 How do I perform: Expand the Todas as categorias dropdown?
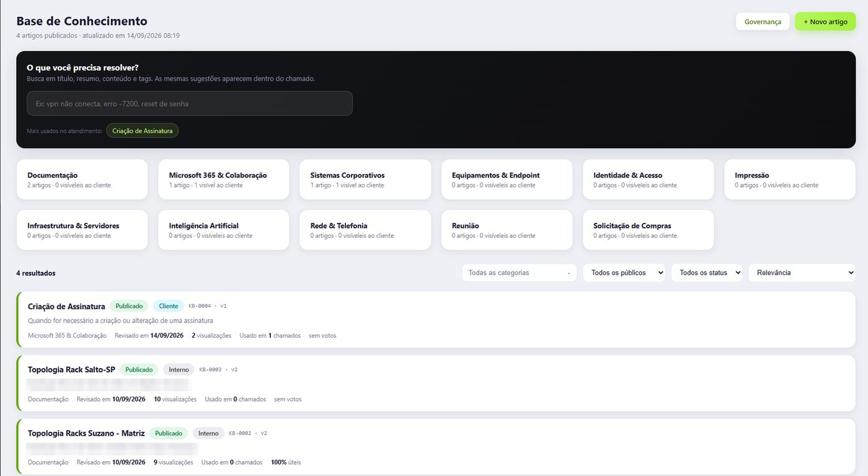point(520,272)
